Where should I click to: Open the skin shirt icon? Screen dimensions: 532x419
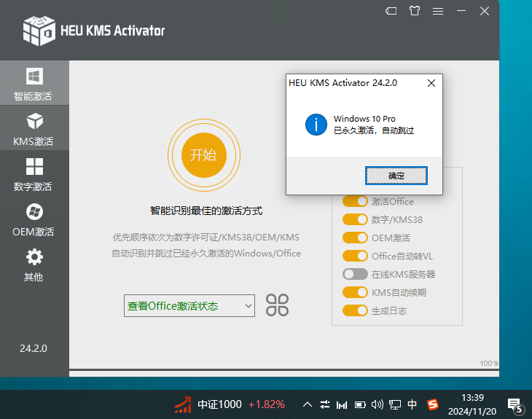(x=414, y=11)
